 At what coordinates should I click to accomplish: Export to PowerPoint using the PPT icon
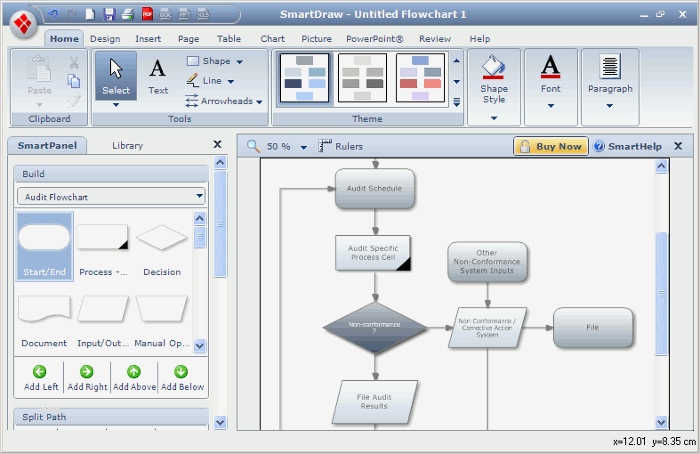coord(184,14)
